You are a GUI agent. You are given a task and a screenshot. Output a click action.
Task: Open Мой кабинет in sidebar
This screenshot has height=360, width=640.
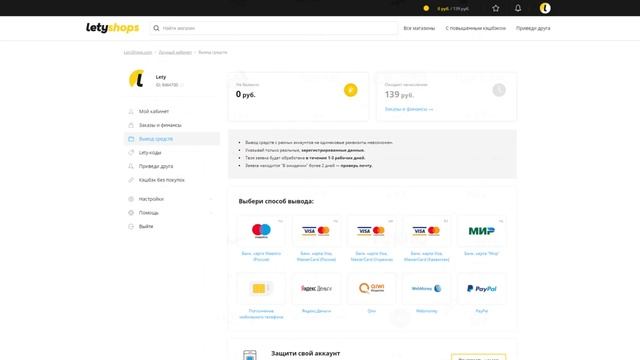(x=154, y=111)
